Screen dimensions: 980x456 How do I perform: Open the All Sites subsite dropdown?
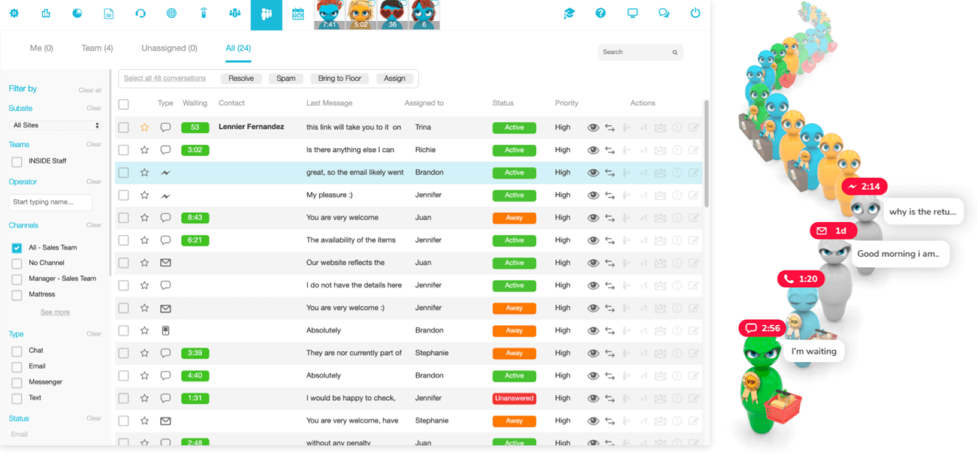click(55, 125)
